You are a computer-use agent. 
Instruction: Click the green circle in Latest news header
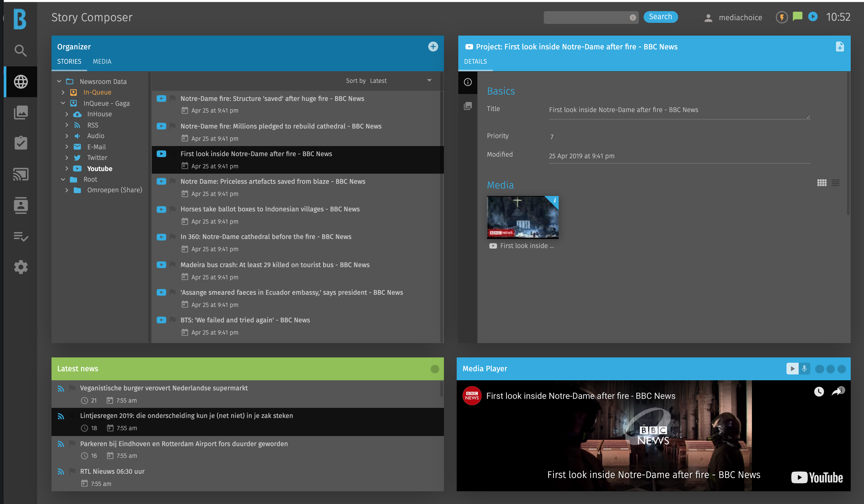point(434,369)
